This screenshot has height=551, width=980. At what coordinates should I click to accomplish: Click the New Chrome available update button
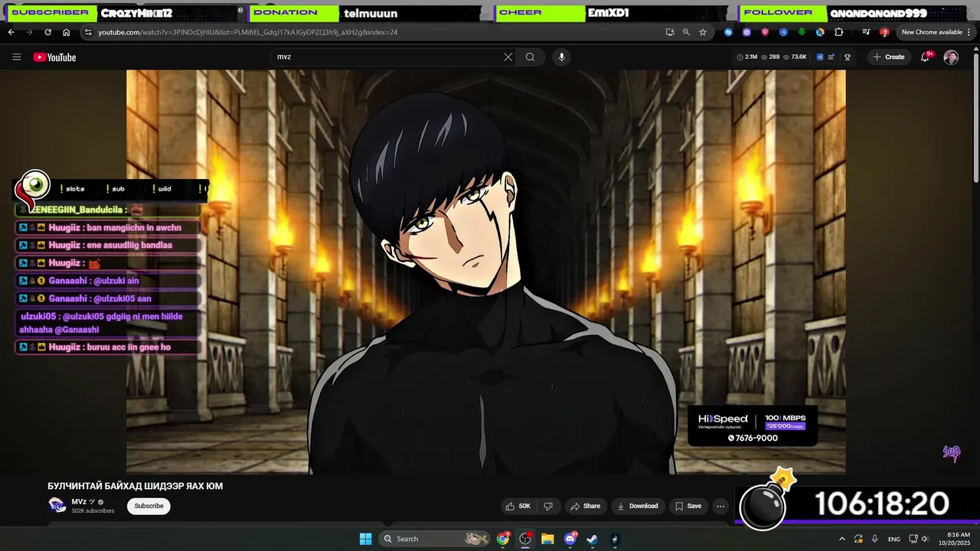coord(936,32)
